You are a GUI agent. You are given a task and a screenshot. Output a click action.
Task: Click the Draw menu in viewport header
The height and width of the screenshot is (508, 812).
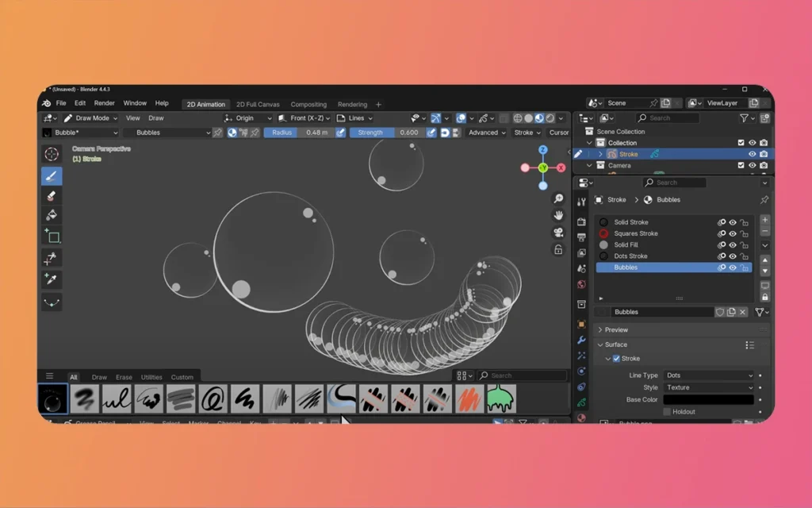coord(156,118)
